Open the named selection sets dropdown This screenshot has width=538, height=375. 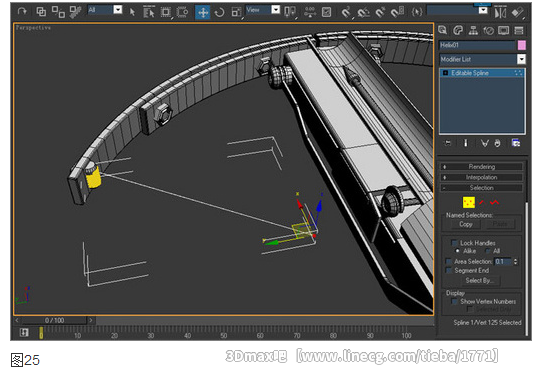pyautogui.click(x=483, y=10)
